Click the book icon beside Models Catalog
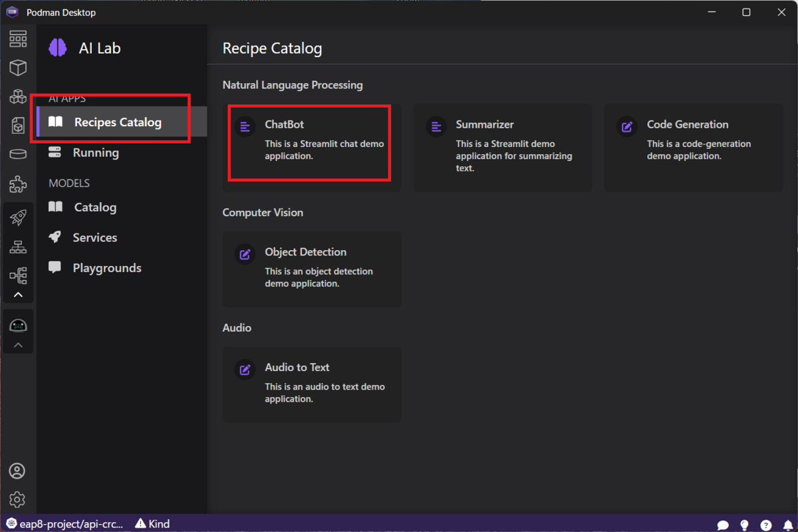The width and height of the screenshot is (798, 532). pos(56,207)
